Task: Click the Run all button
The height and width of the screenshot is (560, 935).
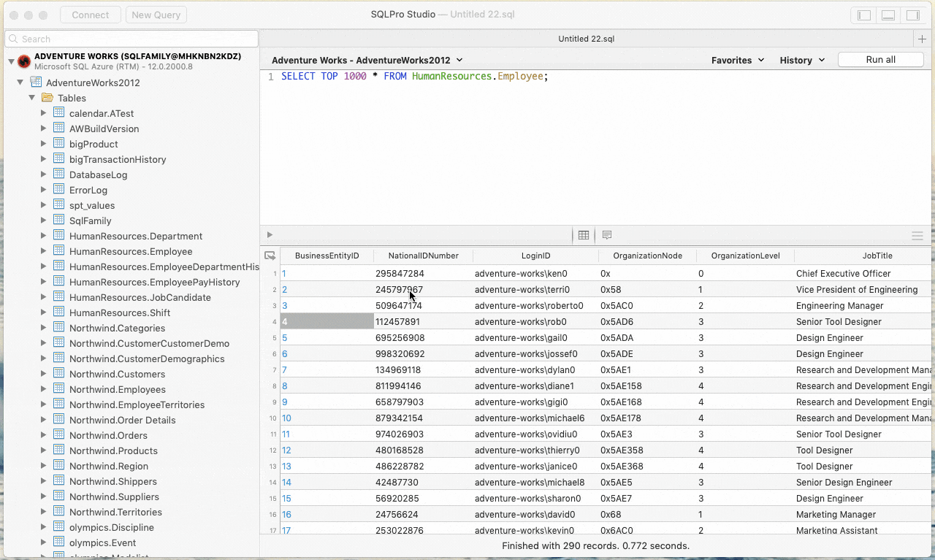Action: point(880,60)
